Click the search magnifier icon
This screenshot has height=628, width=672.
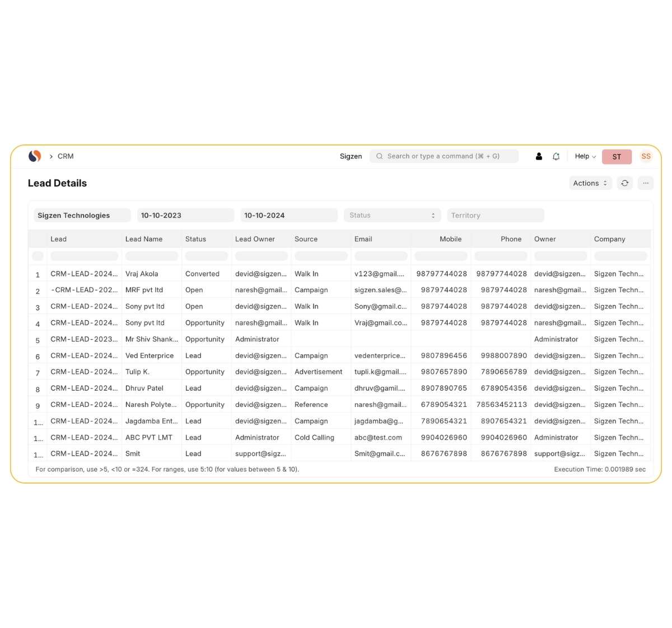[380, 157]
